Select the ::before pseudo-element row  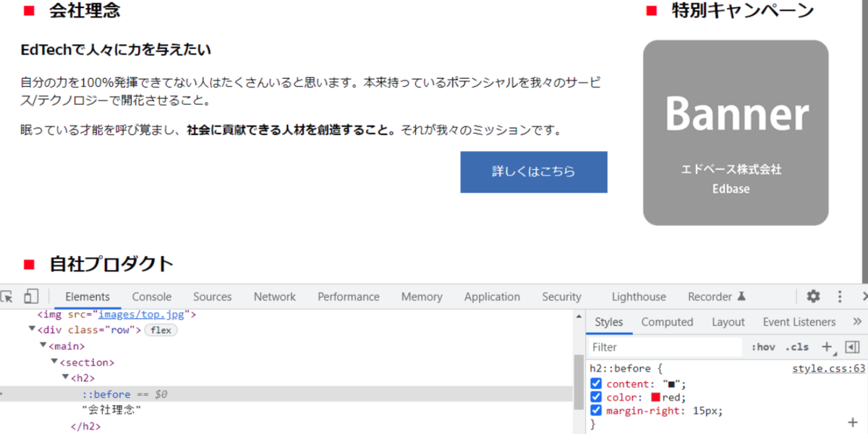(x=286, y=394)
